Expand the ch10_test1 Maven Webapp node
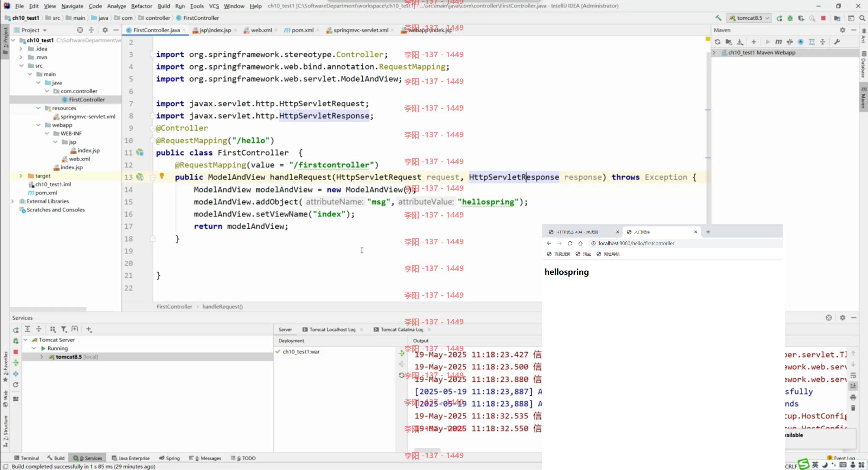Screen dimensions: 868x470 point(714,53)
